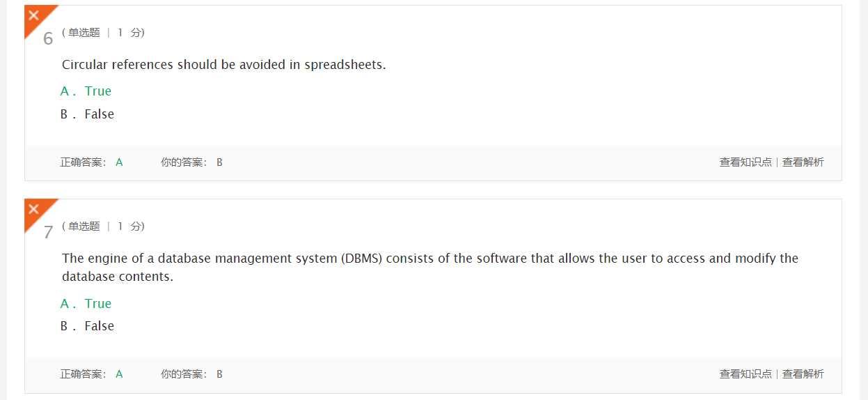
Task: Click the 正确答案 A label in question 7
Action: (91, 374)
